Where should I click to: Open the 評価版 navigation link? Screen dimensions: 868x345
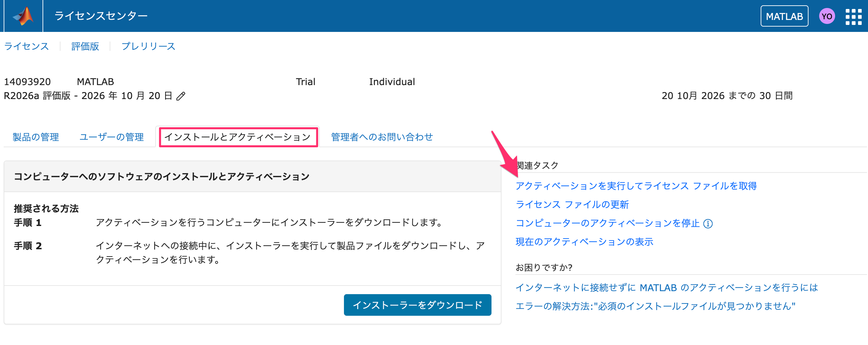point(85,46)
